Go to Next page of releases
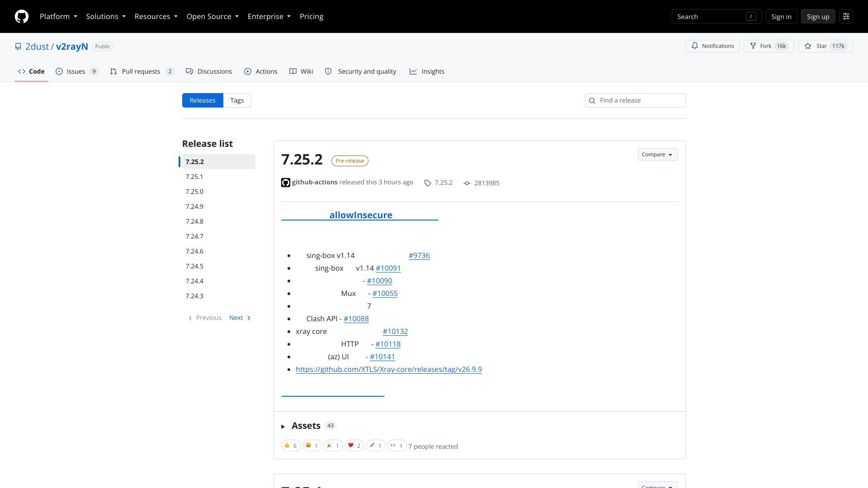Viewport: 868px width, 488px height. [240, 318]
